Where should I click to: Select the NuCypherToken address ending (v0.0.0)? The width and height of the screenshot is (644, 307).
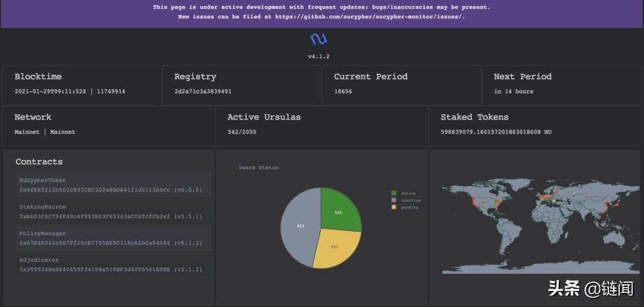[111, 190]
